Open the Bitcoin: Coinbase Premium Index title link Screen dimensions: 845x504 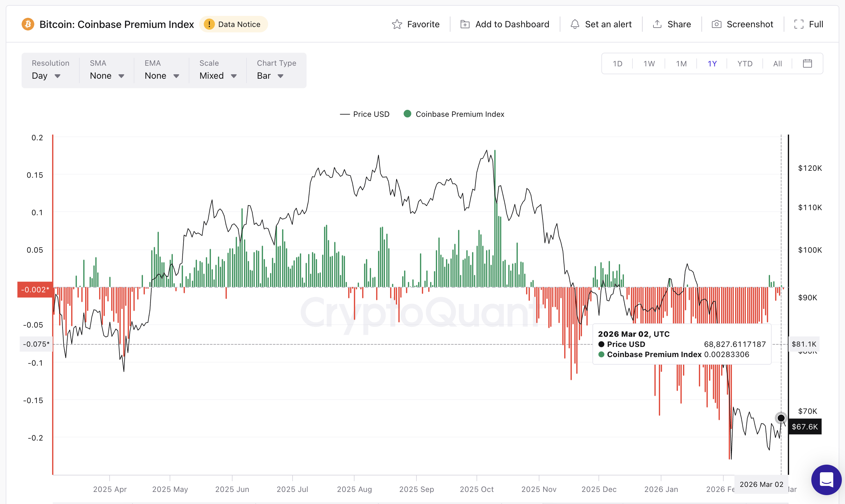[117, 24]
